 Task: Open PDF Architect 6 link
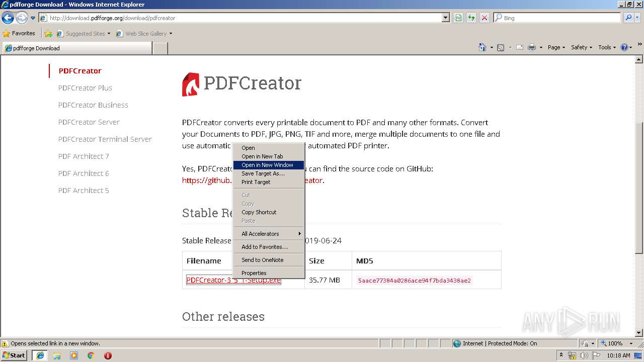pyautogui.click(x=84, y=173)
